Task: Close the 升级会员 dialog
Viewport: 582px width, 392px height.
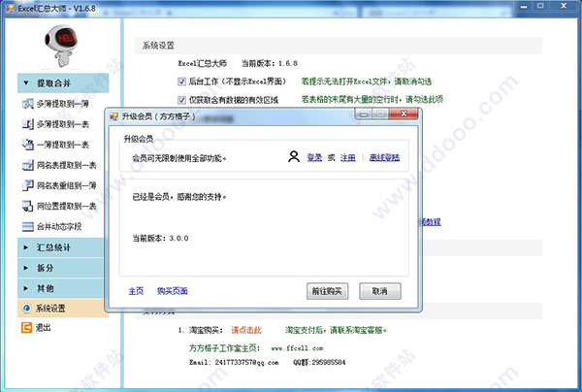Action: 404,114
